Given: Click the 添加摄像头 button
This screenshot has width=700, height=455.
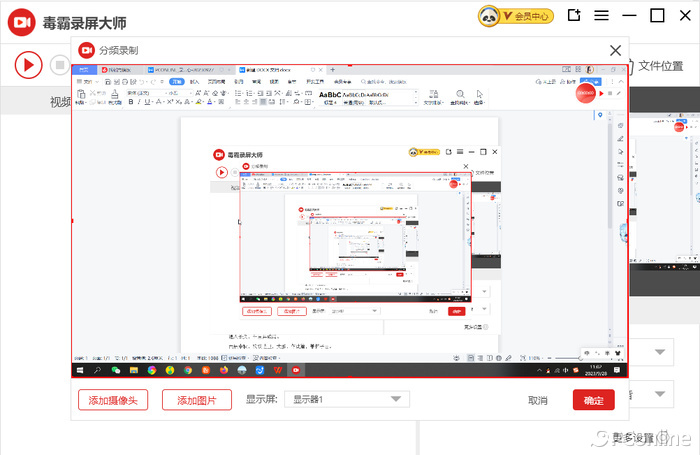Looking at the screenshot, I should point(113,400).
